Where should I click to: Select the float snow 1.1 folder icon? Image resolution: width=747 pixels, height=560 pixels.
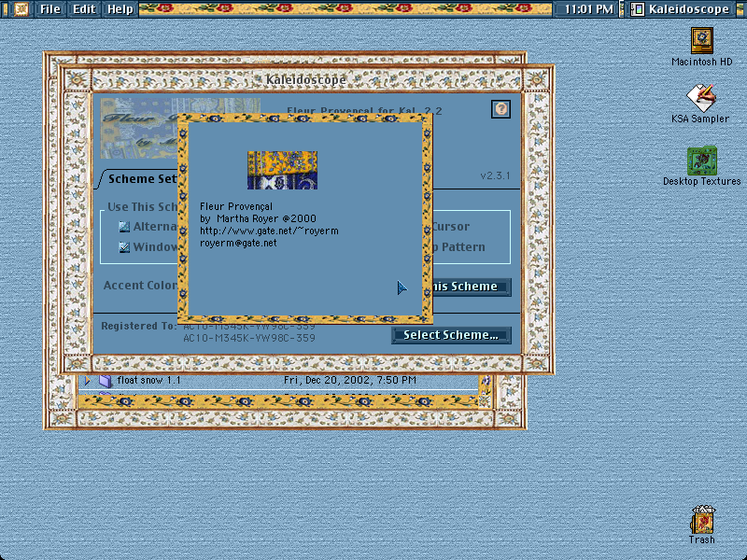pyautogui.click(x=106, y=381)
